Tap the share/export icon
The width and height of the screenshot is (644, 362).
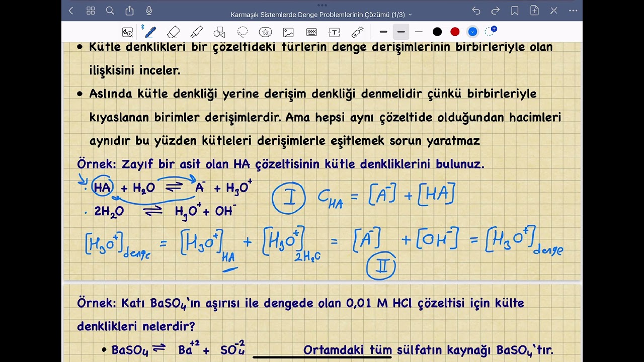pos(129,11)
